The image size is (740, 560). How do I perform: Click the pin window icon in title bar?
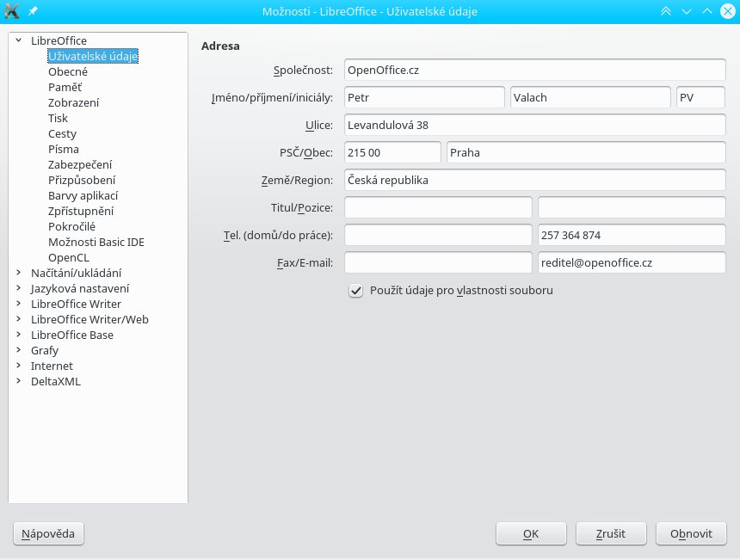(33, 11)
